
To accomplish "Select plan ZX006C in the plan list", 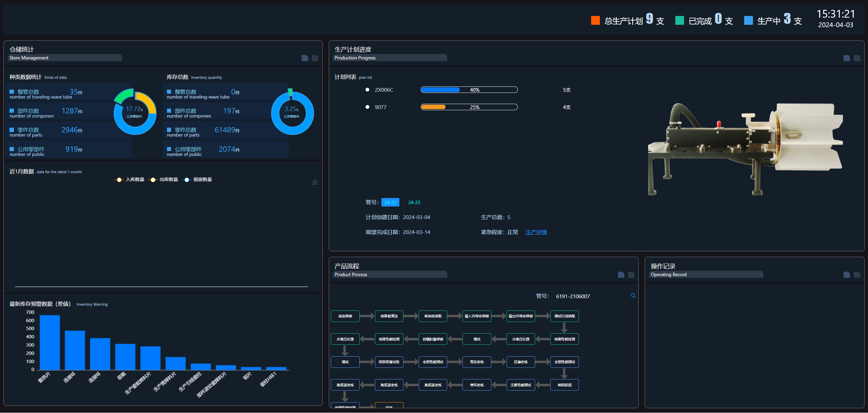I will click(383, 90).
